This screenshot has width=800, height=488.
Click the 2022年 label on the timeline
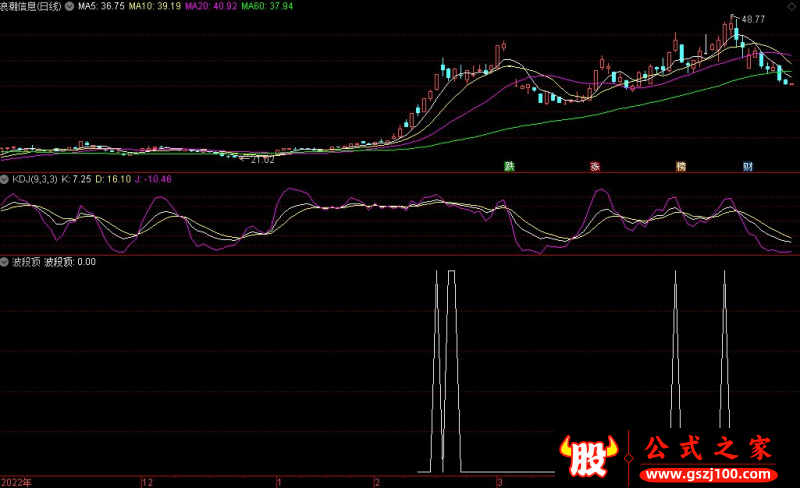coord(17,481)
